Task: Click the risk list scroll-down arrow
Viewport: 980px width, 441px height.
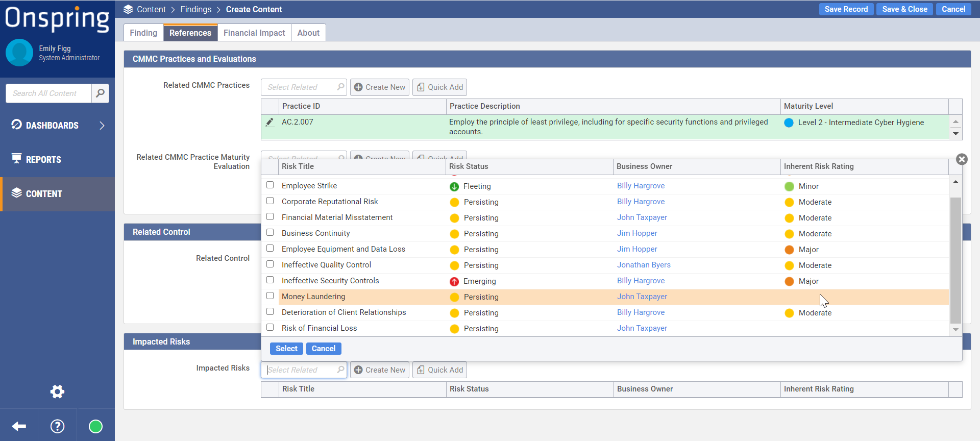Action: [x=955, y=330]
